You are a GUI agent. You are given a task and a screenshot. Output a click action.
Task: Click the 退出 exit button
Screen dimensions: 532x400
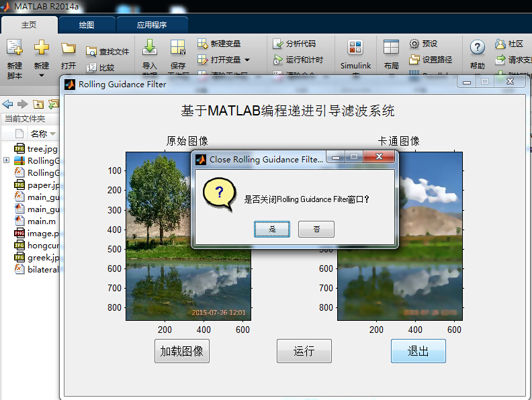[418, 351]
